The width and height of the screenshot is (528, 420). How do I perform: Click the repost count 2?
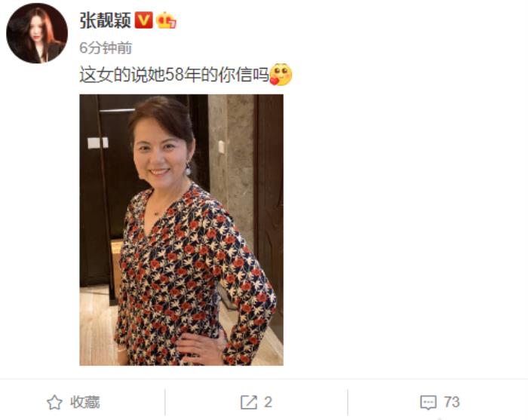[268, 402]
